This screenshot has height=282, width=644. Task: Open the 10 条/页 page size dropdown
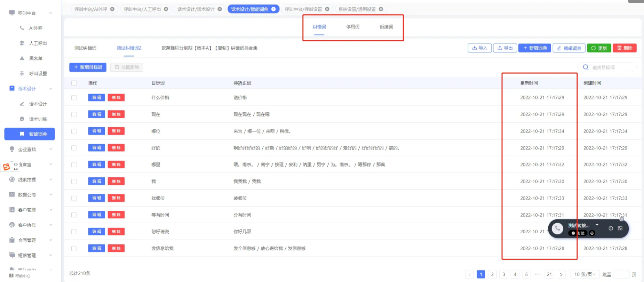point(585,274)
